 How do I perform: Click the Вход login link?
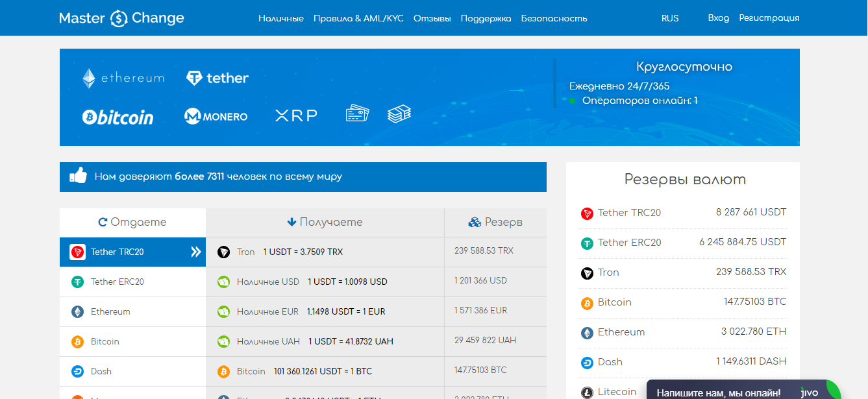(719, 18)
